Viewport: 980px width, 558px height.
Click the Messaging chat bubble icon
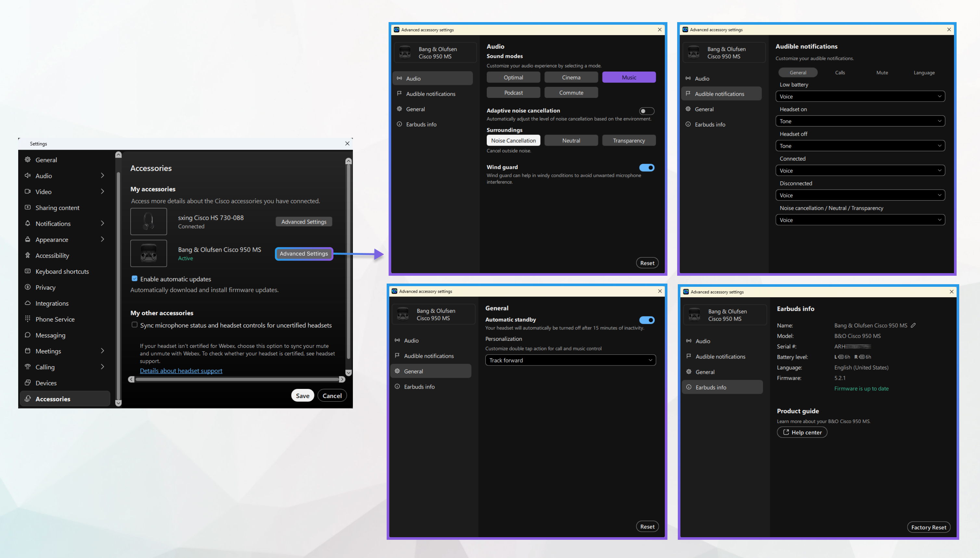[28, 335]
